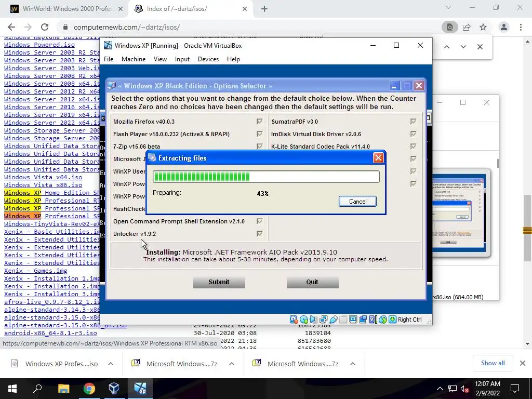Image resolution: width=532 pixels, height=399 pixels.
Task: Toggle SumatraPDF v3.0 checkbox
Action: 413,122
